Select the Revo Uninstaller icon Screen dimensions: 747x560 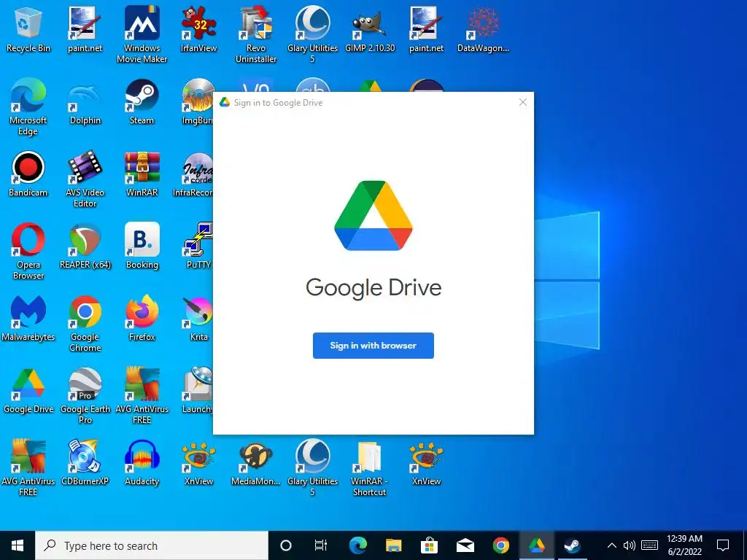[256, 35]
